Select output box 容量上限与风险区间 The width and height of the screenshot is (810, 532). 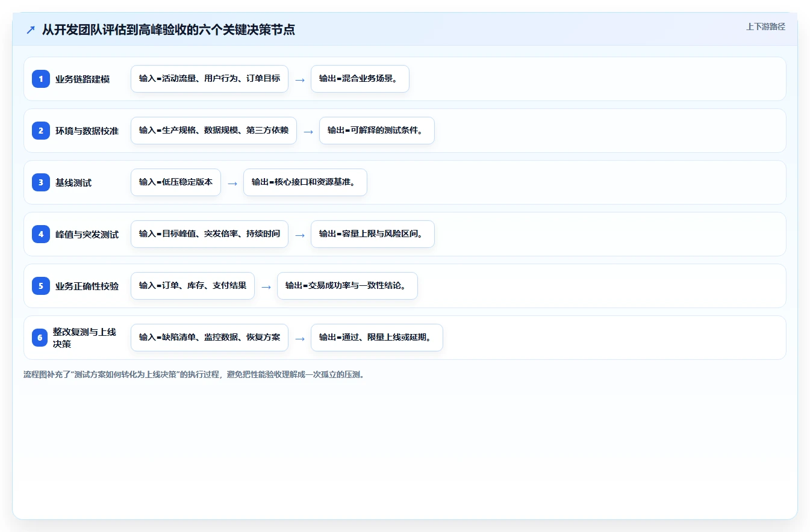tap(373, 234)
